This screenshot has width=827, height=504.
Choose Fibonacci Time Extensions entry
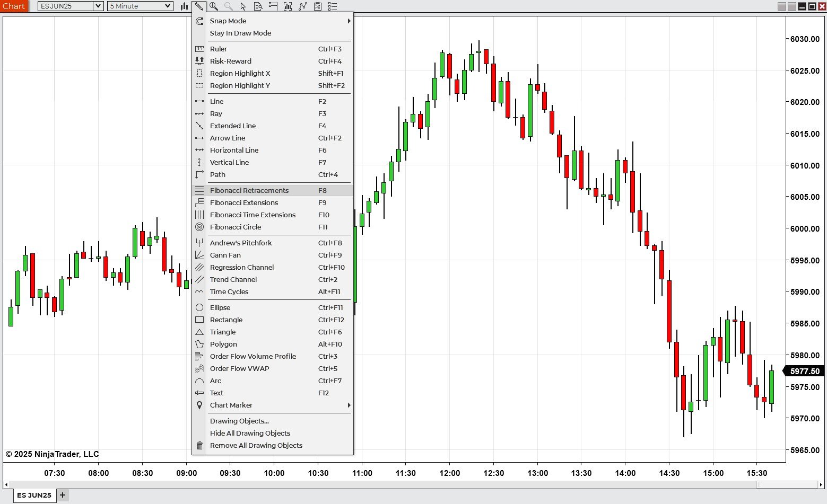tap(273, 215)
